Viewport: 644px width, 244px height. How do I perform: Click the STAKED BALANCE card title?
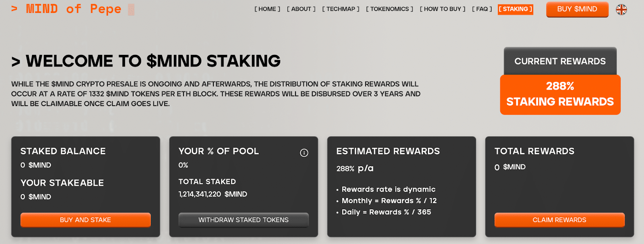pyautogui.click(x=63, y=151)
